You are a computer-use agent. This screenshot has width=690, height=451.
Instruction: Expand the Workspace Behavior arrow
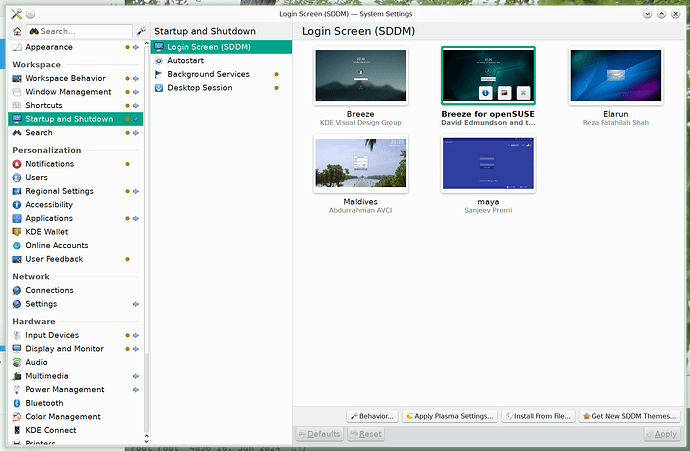pos(136,78)
